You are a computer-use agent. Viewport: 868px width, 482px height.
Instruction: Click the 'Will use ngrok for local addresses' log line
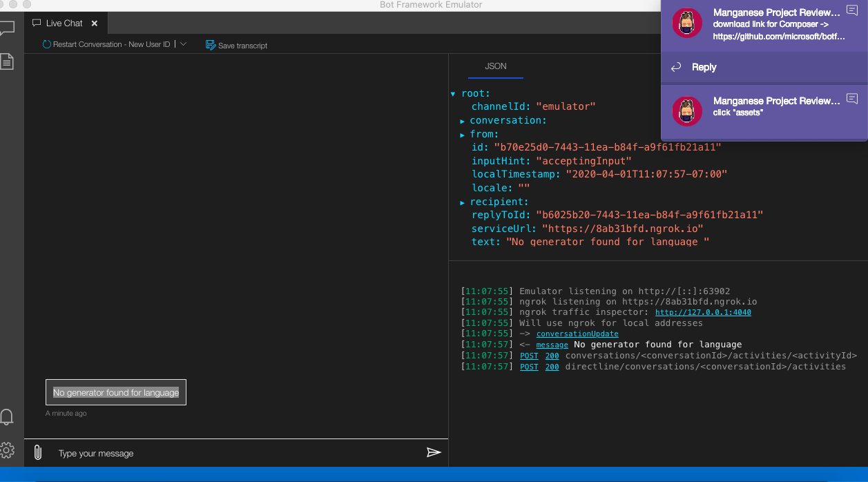[611, 323]
